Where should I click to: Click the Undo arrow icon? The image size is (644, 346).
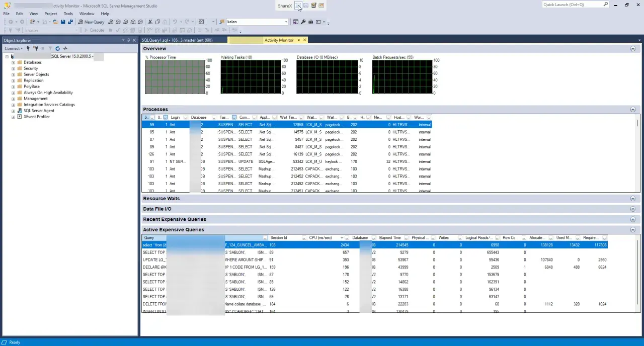click(175, 22)
